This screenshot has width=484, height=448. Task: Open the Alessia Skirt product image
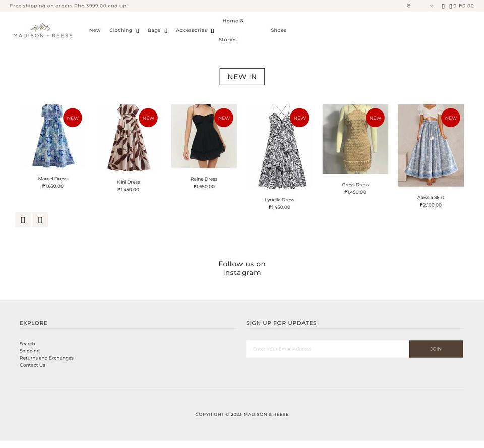[x=431, y=145]
